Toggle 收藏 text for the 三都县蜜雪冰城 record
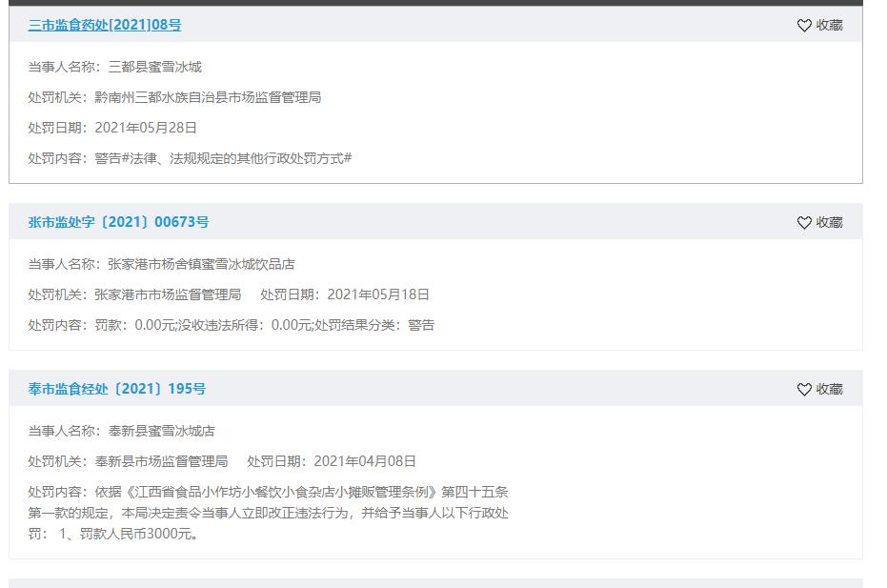887x588 pixels. [x=829, y=26]
